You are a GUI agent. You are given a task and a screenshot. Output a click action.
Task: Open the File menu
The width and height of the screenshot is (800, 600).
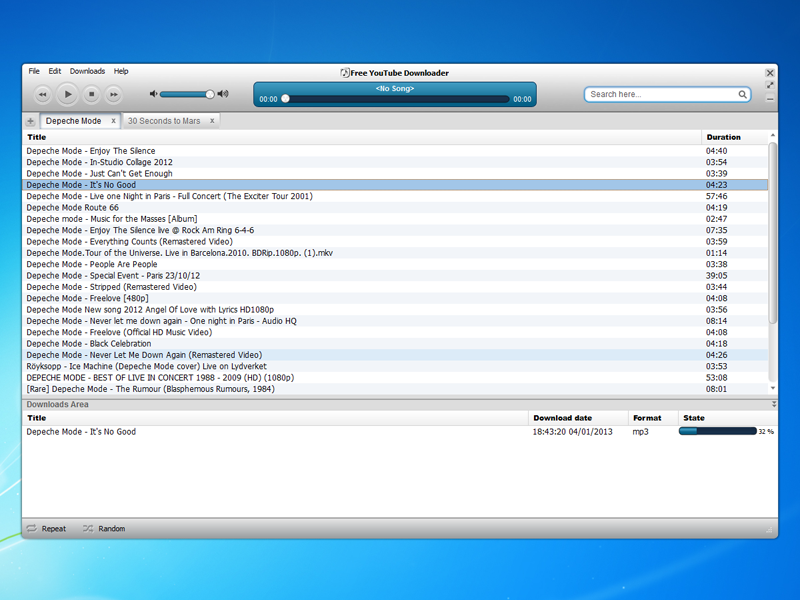34,71
